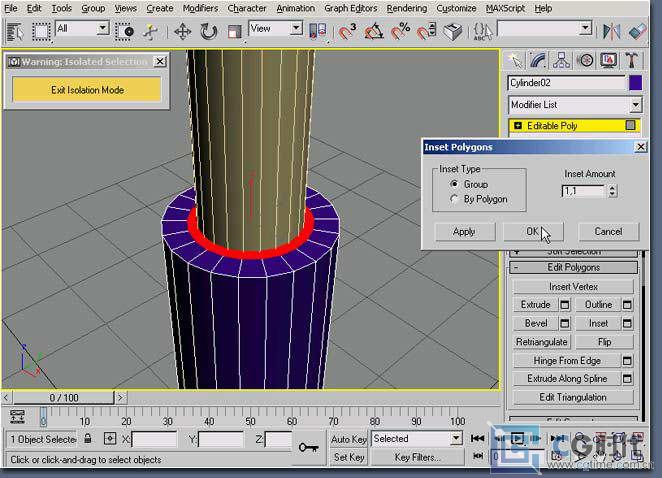Select the Rotate tool

209,32
